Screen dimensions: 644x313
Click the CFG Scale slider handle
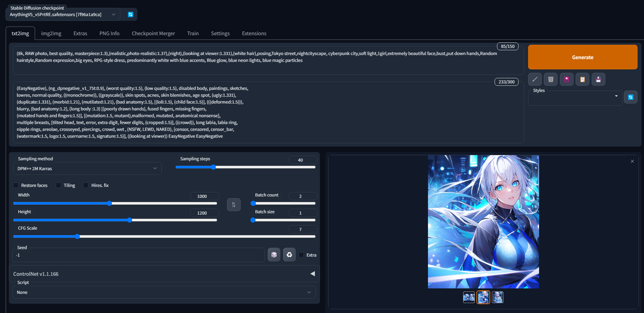(x=77, y=236)
